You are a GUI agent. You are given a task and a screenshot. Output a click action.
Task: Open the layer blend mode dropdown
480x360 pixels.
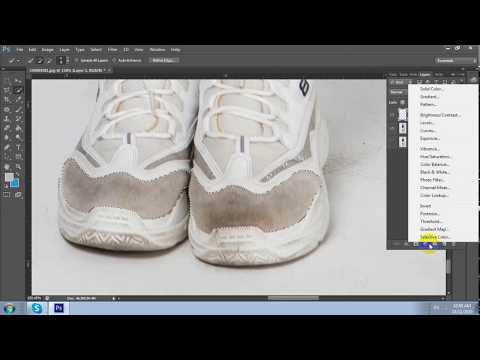[x=397, y=92]
